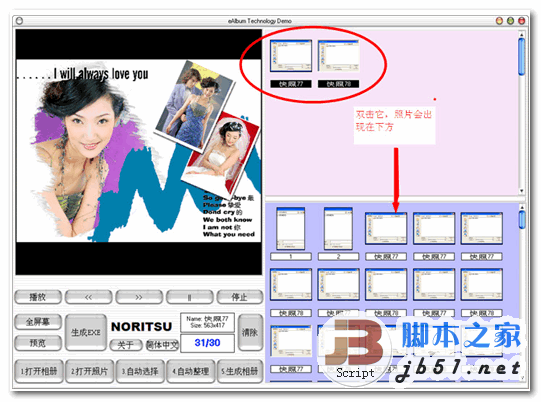Stop playback with the 停止 button

240,297
